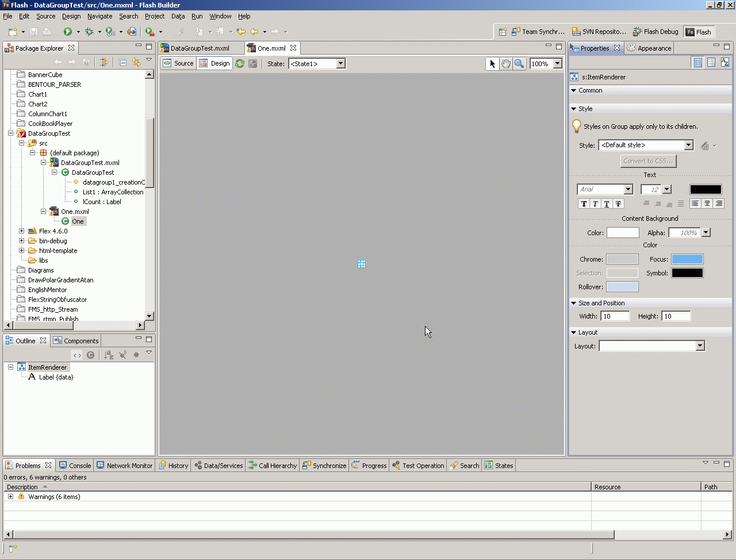Viewport: 736px width, 560px height.
Task: Switch to the Components tab
Action: tap(76, 341)
